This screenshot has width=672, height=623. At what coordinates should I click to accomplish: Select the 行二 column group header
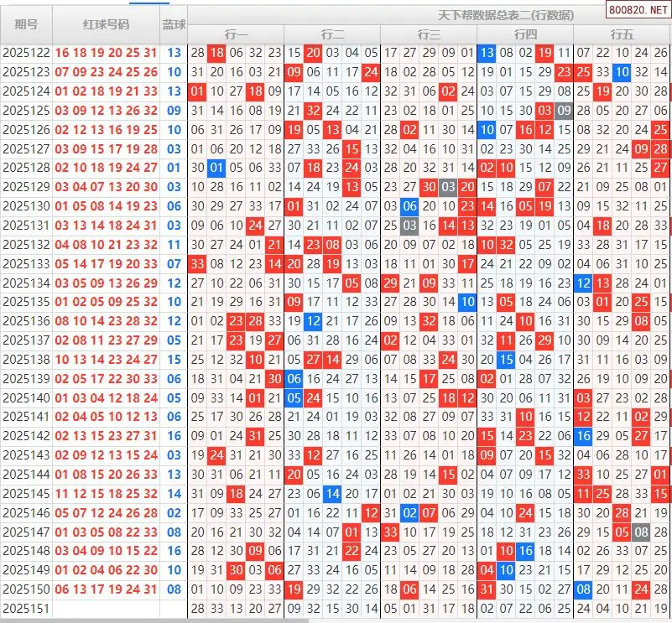coord(332,34)
